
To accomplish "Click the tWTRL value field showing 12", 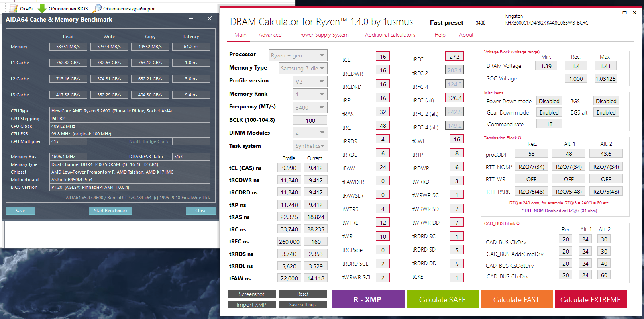I will [x=383, y=222].
